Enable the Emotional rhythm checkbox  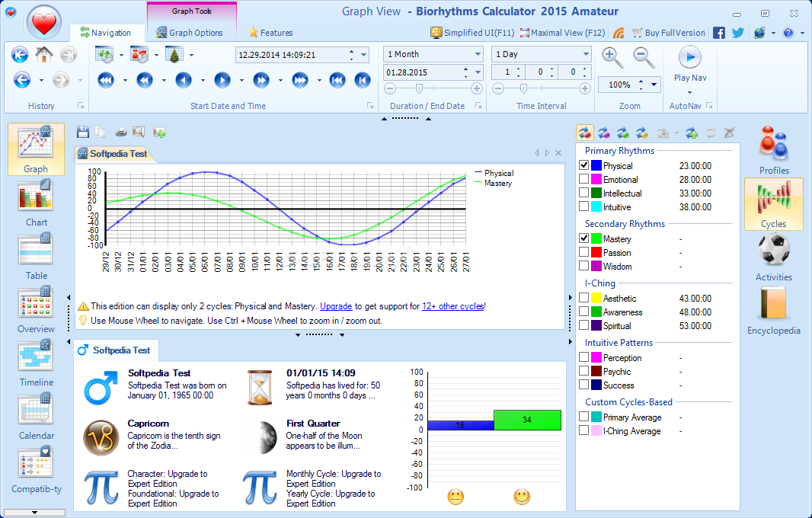tap(584, 179)
